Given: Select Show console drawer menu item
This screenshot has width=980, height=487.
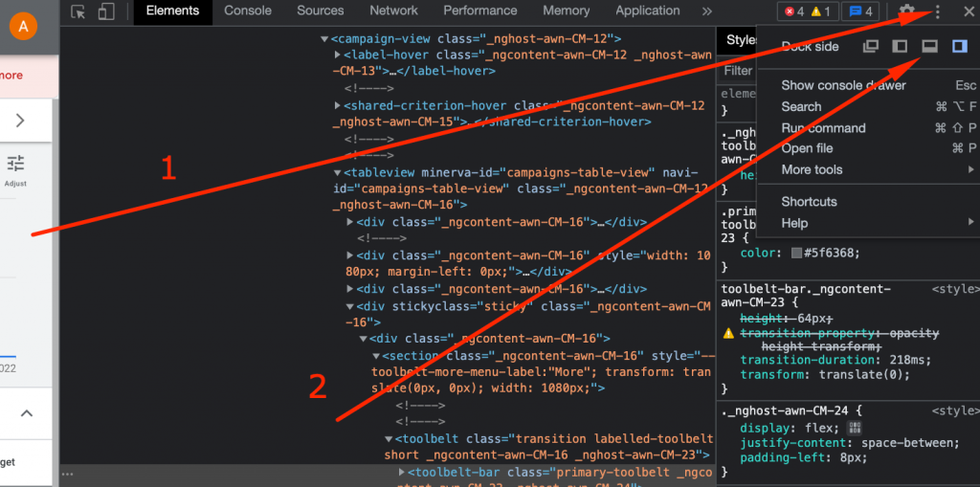Looking at the screenshot, I should pyautogui.click(x=868, y=86).
